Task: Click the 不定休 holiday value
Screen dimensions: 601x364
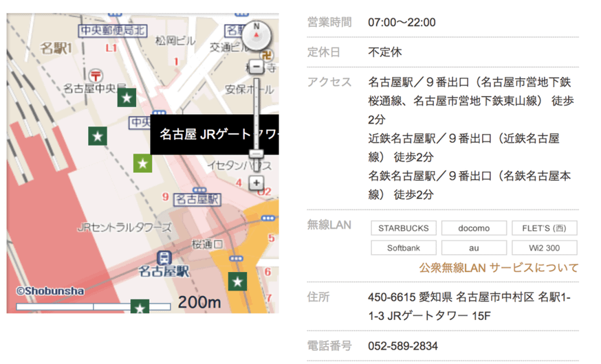Action: tap(385, 52)
